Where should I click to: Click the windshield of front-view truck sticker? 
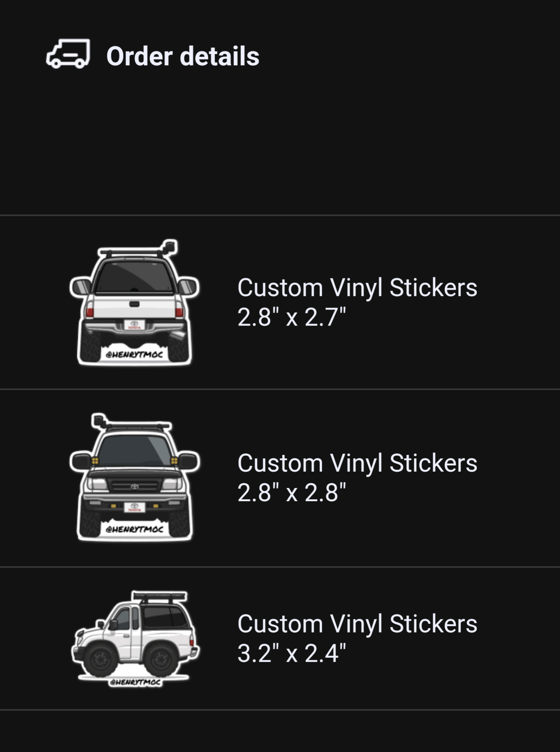(134, 450)
